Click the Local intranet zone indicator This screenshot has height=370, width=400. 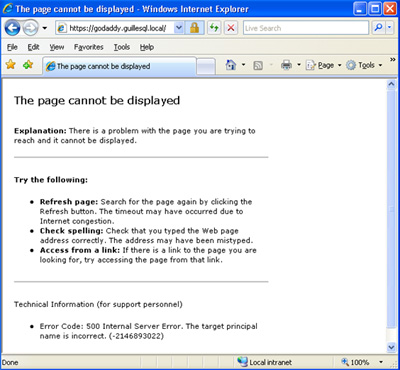pos(264,362)
